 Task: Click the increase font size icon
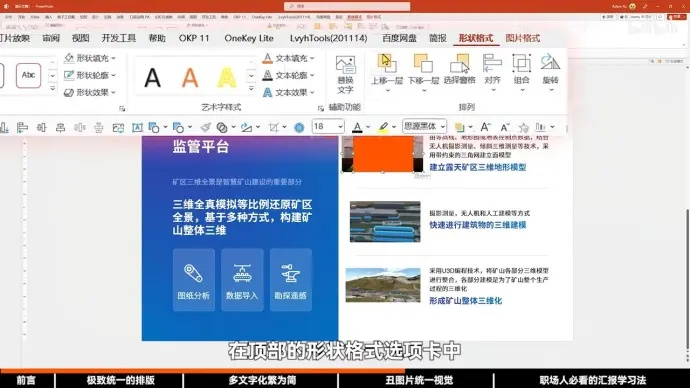click(x=485, y=128)
